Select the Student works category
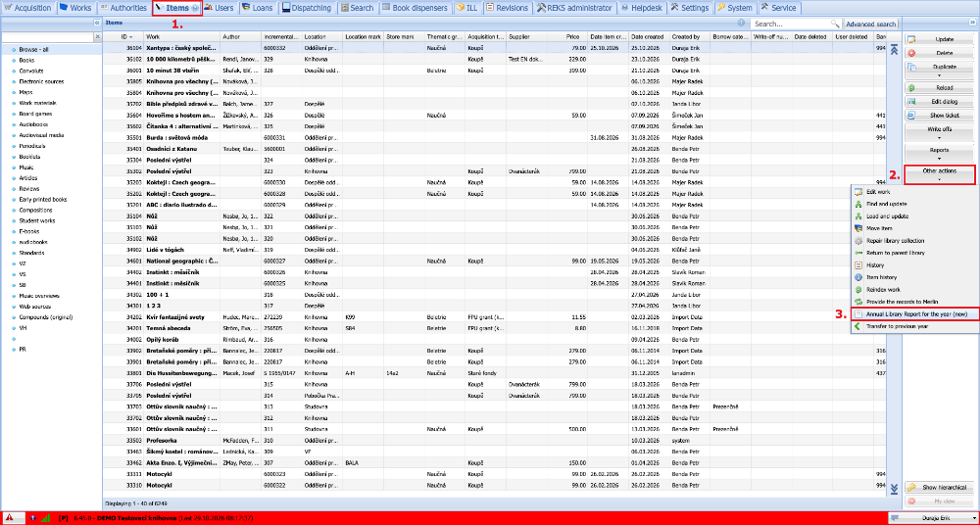980x525 pixels. [x=51, y=220]
